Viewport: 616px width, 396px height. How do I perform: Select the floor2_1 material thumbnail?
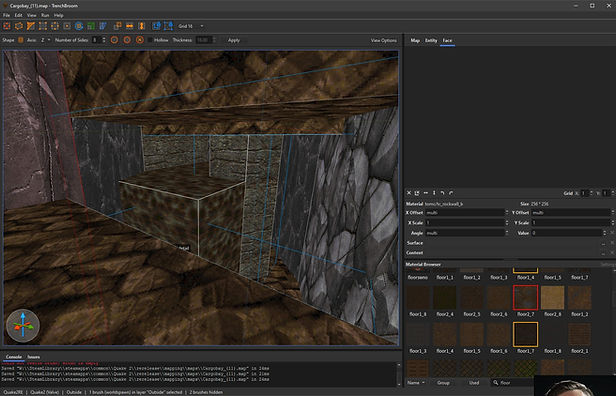coord(579,334)
